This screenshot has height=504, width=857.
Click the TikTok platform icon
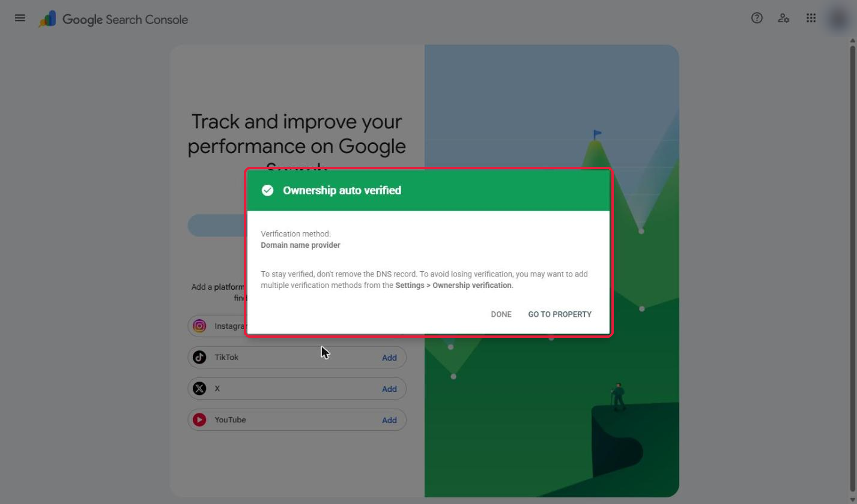tap(199, 357)
